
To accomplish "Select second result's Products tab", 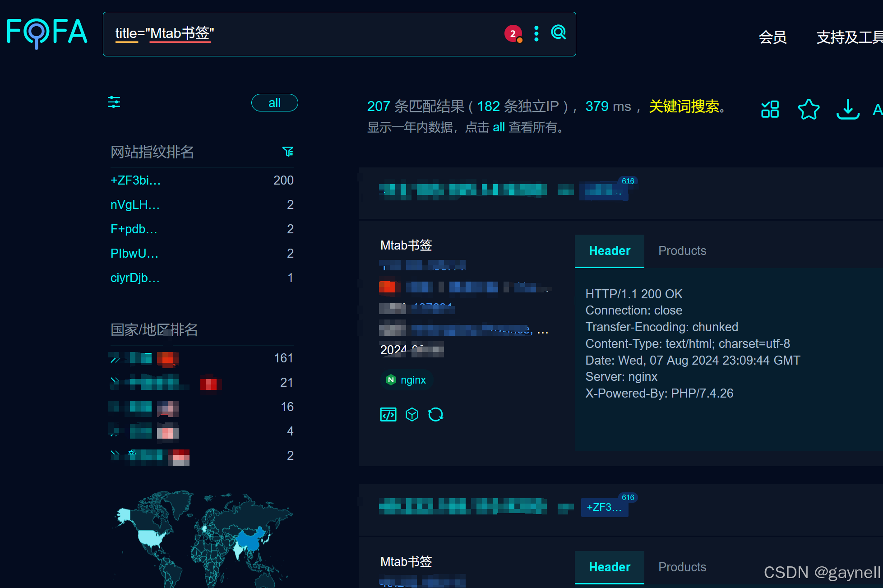I will coord(682,567).
